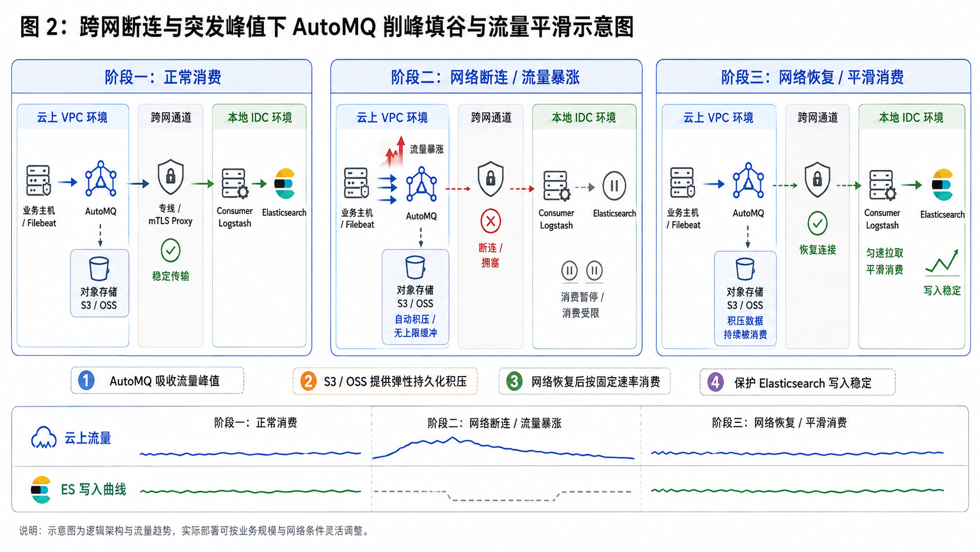The image size is (980, 552).
Task: Click 本地 IDC 环境 header in 阶段二
Action: click(x=584, y=117)
